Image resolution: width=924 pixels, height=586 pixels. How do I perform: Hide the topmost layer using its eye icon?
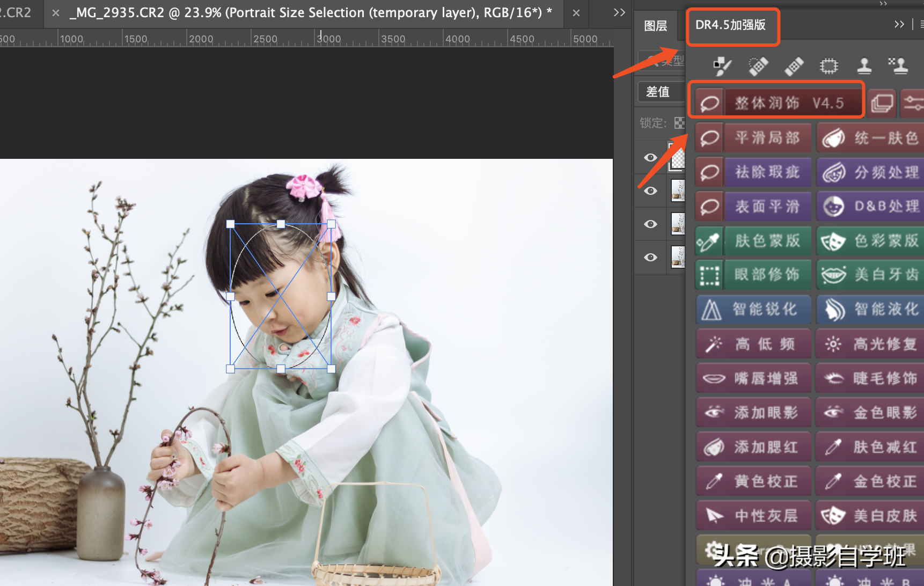(x=650, y=158)
